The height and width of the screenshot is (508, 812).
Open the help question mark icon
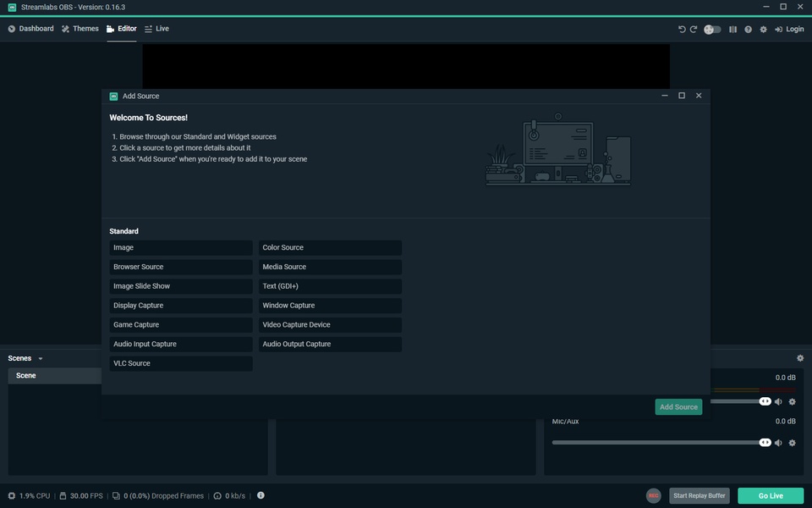point(749,30)
